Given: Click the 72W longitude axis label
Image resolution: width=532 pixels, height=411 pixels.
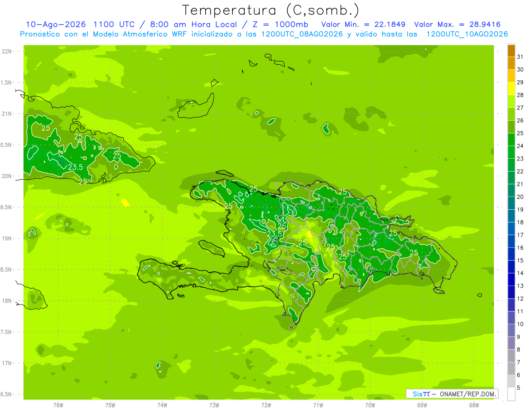Looking at the screenshot, I should 266,405.
